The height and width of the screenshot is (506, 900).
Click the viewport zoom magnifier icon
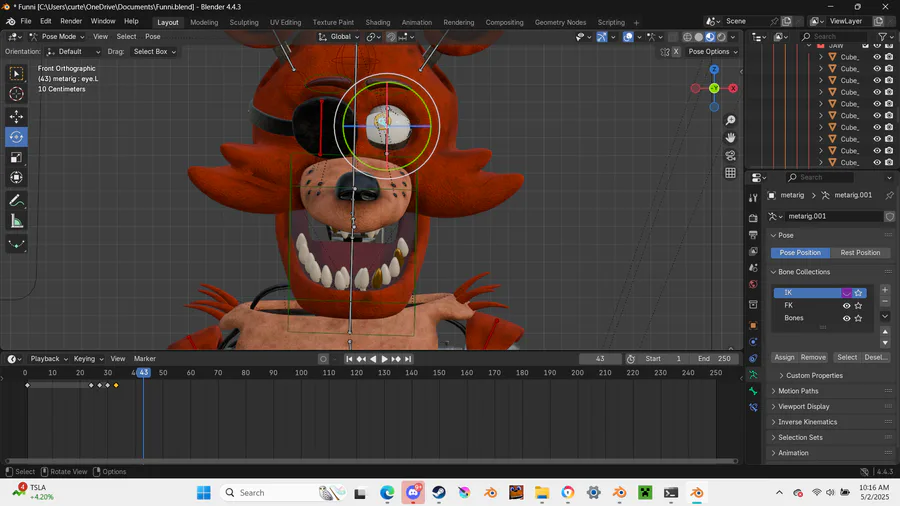(730, 120)
